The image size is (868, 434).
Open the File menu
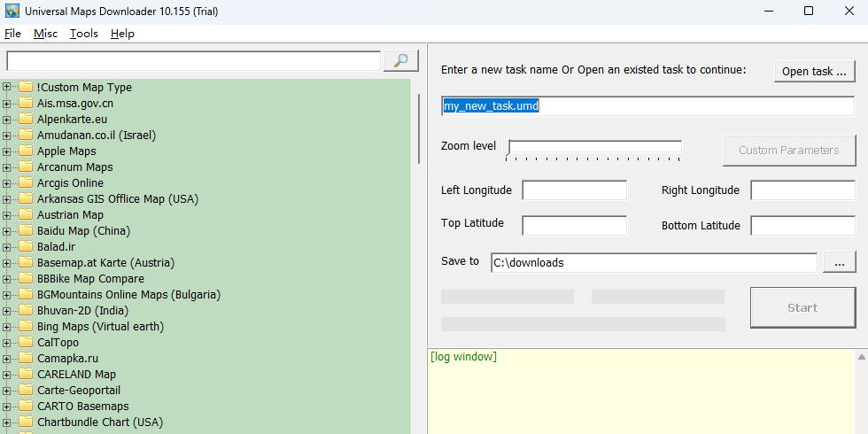click(12, 33)
